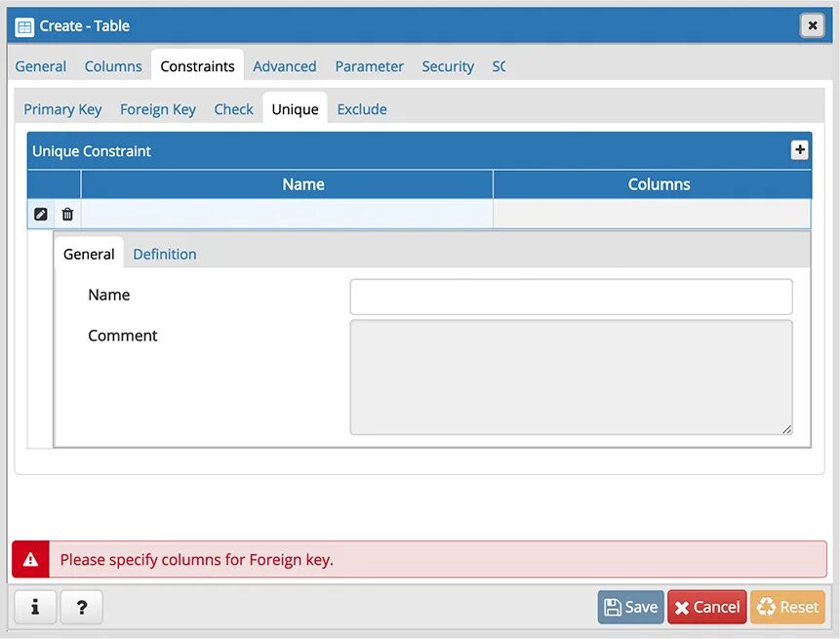Click the 'Please specify columns for Foreign key.' message
The width and height of the screenshot is (840, 639).
point(197,560)
